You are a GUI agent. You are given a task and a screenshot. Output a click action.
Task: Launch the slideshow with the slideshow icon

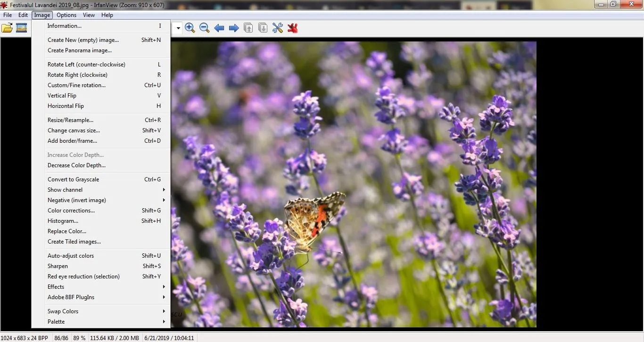[21, 27]
